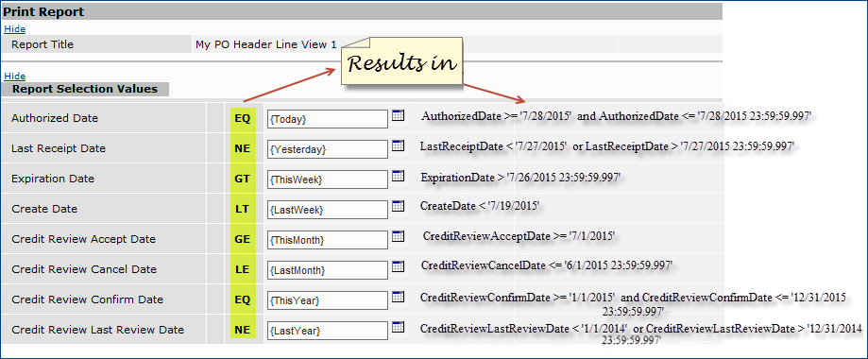Select the {ThisMonth} date input field

tap(328, 240)
